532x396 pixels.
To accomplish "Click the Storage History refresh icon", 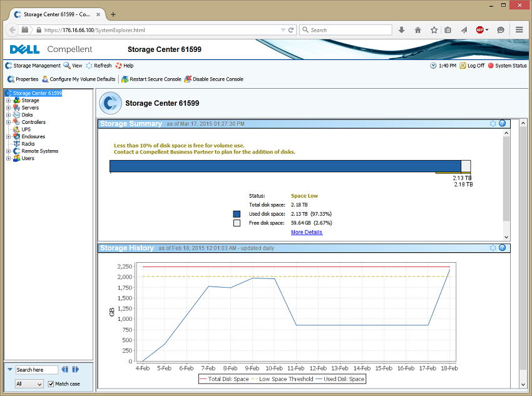I will tap(493, 248).
